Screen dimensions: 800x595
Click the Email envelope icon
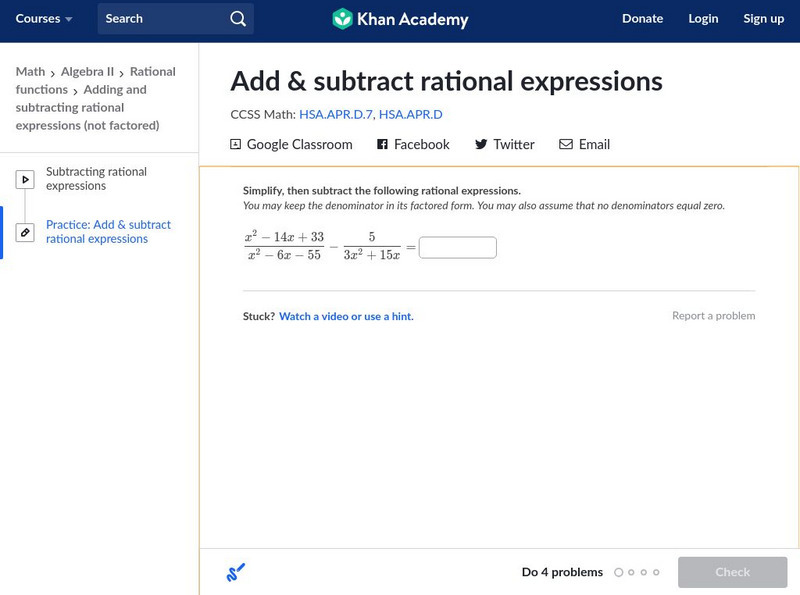pos(566,144)
